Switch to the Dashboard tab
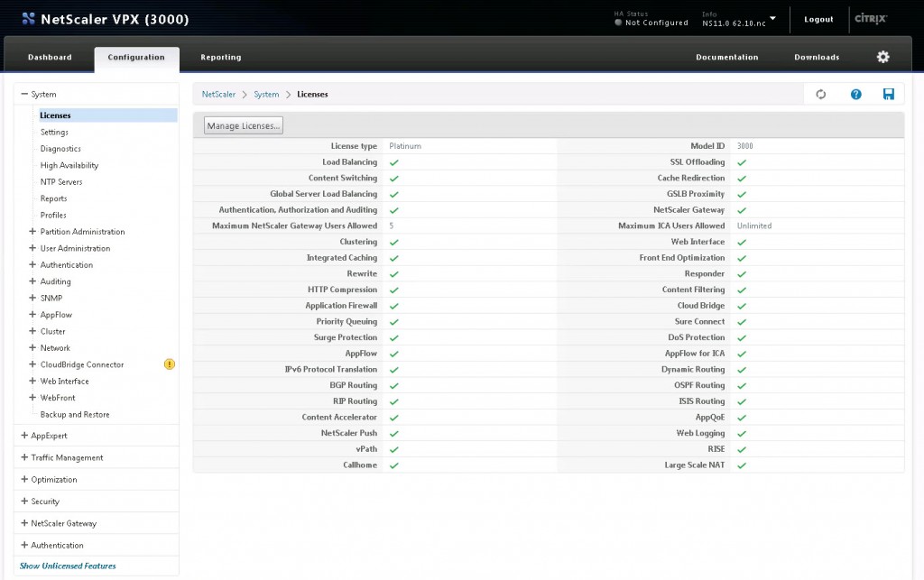The image size is (924, 580). coord(50,56)
